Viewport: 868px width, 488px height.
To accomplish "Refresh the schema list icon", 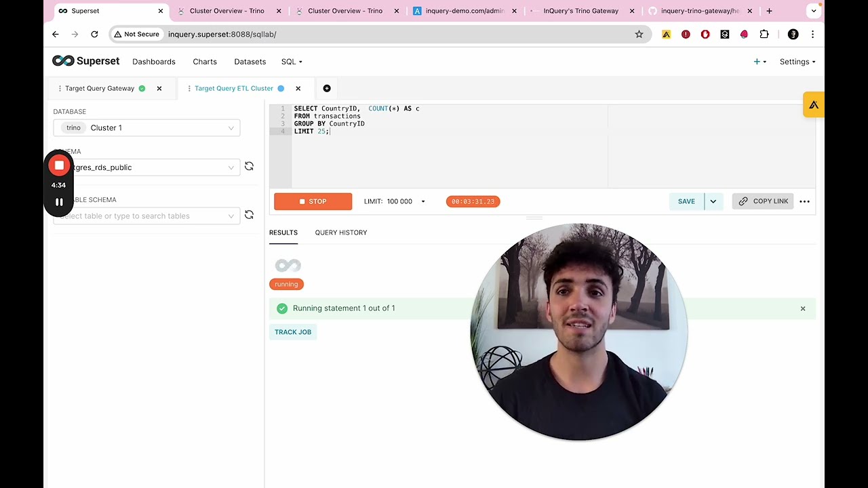I will pyautogui.click(x=249, y=167).
